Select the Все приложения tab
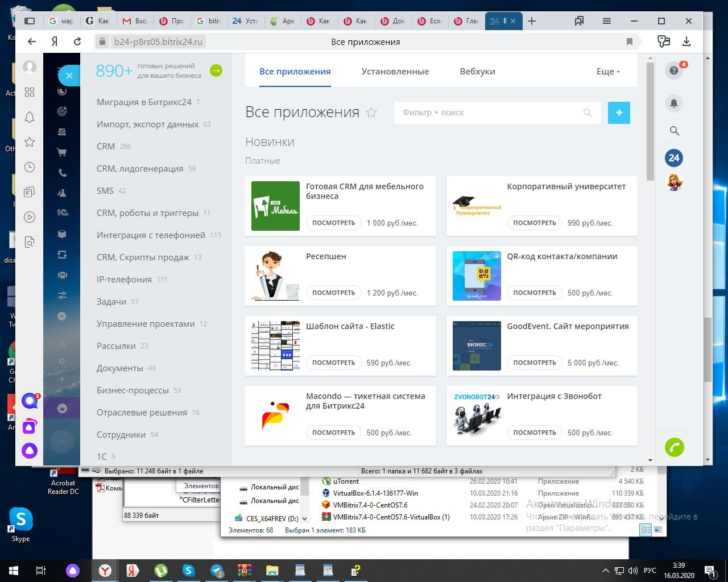The height and width of the screenshot is (582, 728). pos(295,72)
